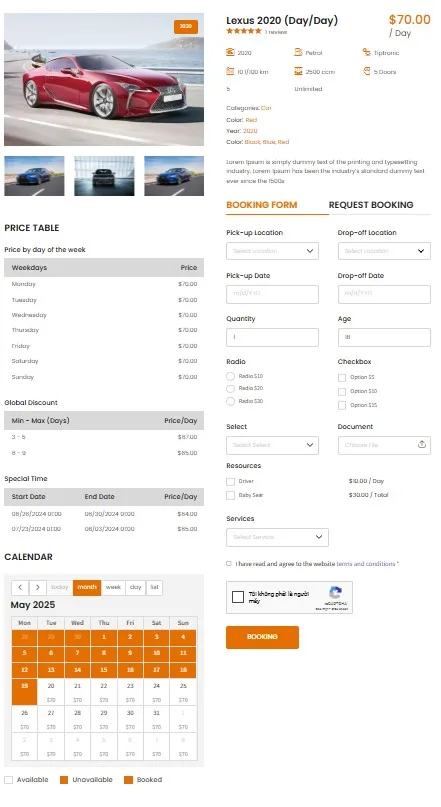The image size is (441, 807).
Task: Click the $70.00 price heading
Action: pos(410,20)
